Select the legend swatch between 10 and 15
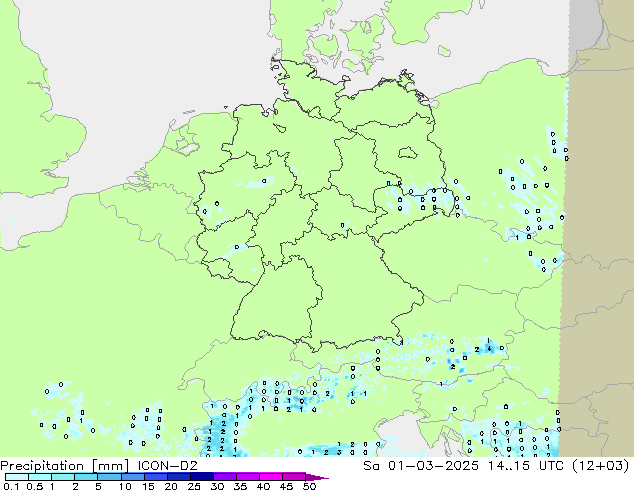Screen dimensions: 634x490 133,477
